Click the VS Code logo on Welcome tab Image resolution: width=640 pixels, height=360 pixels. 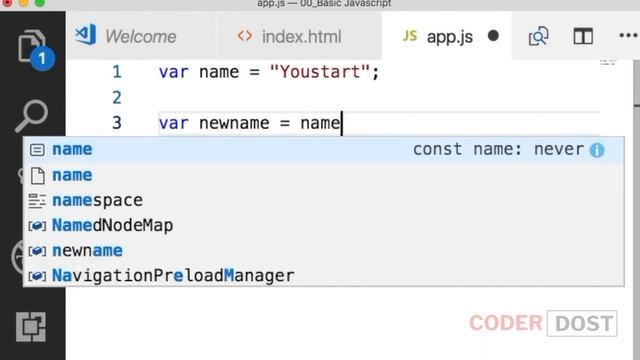(86, 35)
